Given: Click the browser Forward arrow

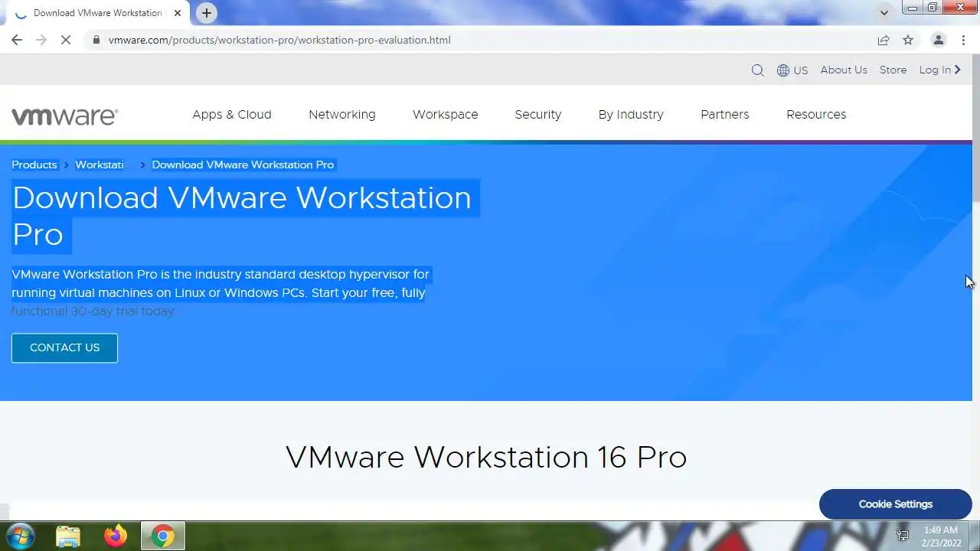Looking at the screenshot, I should (x=41, y=40).
